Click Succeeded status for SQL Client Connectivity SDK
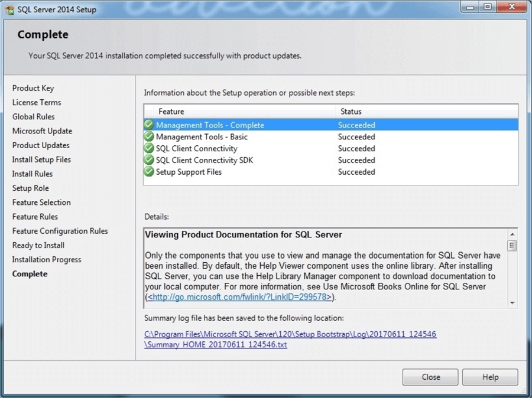Viewport: 532px width, 398px height. pos(356,161)
